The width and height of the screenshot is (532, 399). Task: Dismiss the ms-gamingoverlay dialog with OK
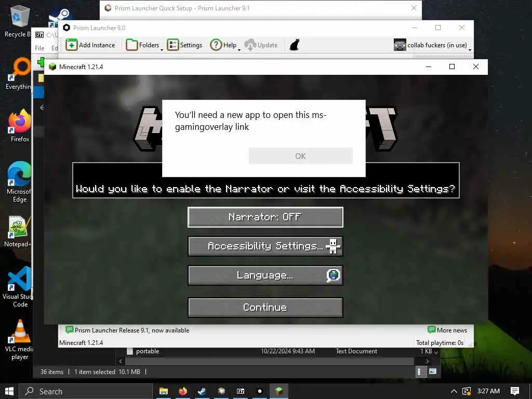[300, 156]
